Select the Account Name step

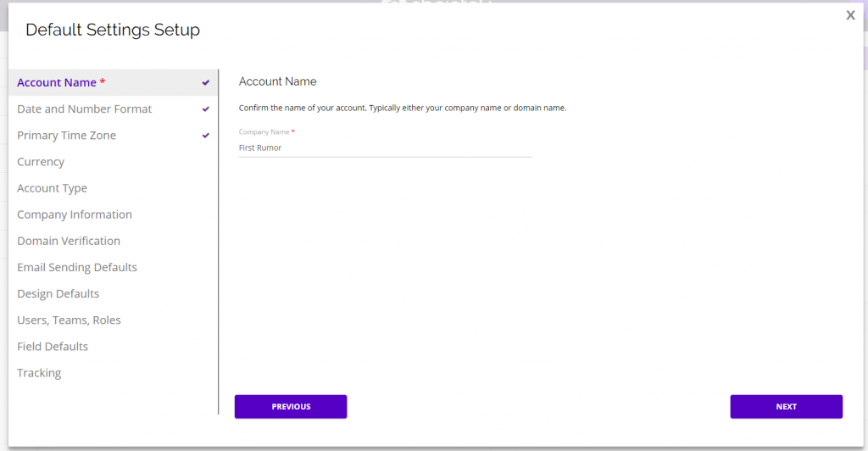point(113,82)
